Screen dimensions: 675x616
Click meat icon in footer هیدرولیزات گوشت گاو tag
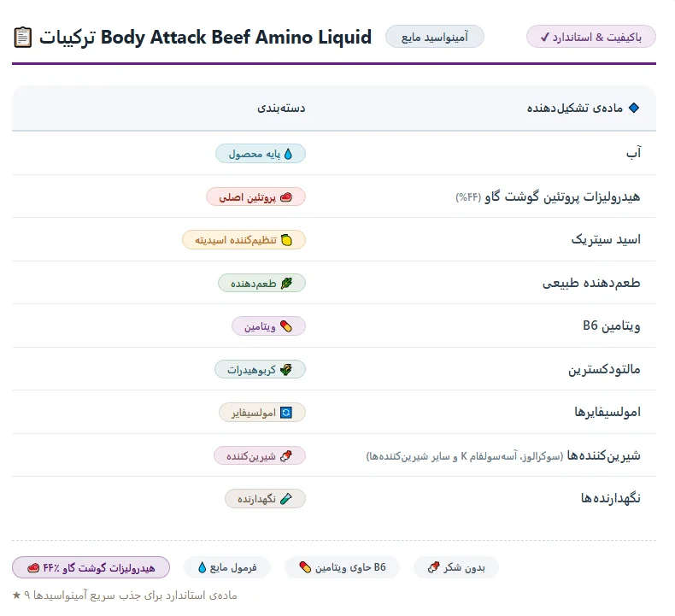click(33, 568)
